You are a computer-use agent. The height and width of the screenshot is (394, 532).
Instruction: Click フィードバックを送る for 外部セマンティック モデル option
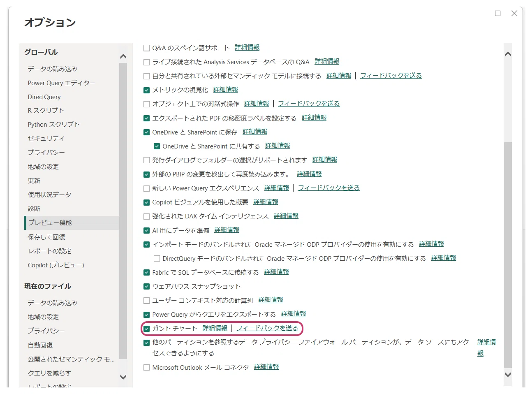click(x=391, y=76)
